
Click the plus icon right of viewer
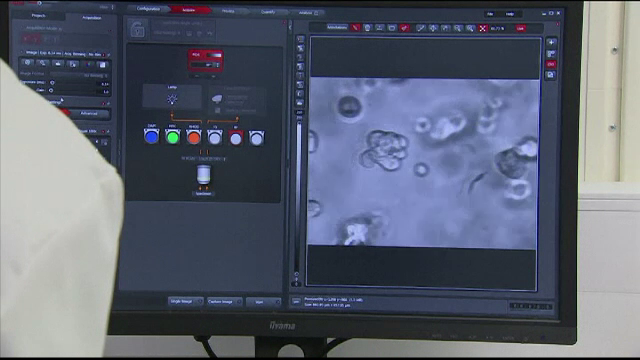tap(551, 42)
